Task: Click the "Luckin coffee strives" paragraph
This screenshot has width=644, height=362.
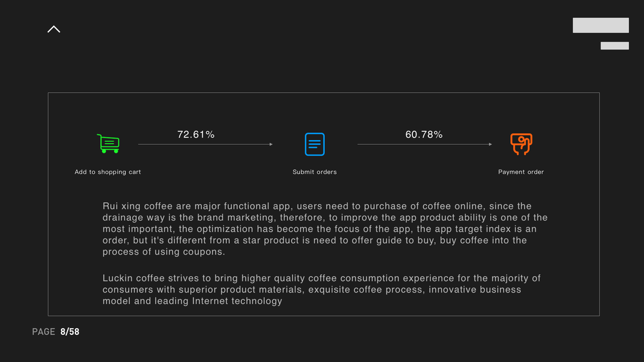Action: (321, 290)
